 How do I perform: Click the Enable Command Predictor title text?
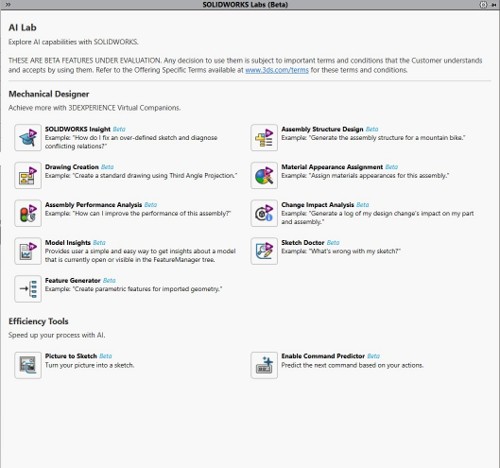point(323,356)
